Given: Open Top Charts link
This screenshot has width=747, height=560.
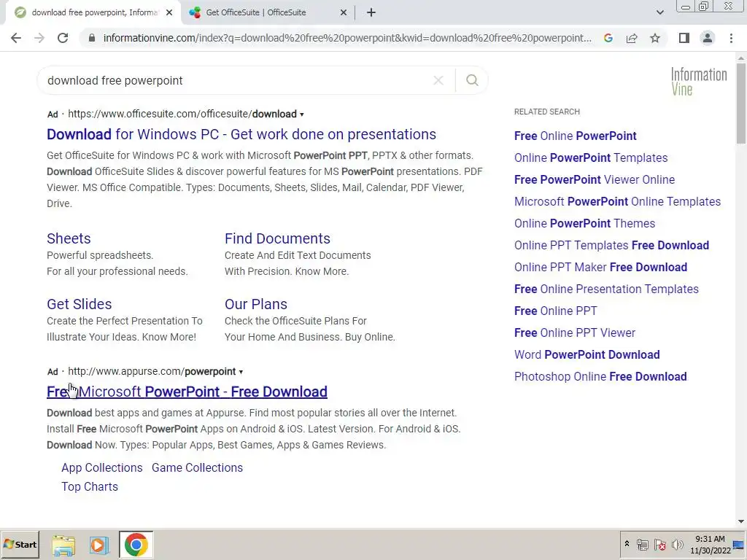Looking at the screenshot, I should point(90,486).
